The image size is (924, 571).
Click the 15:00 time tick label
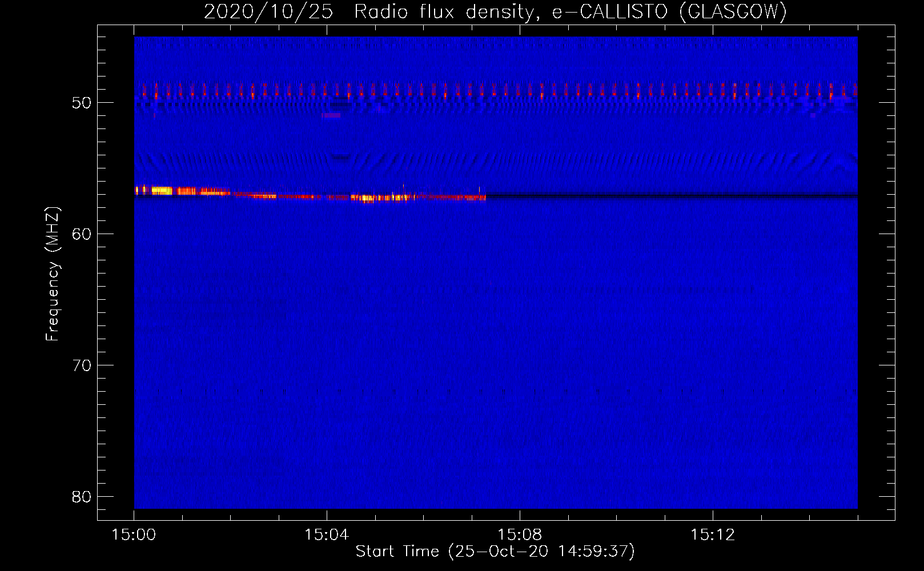[134, 535]
